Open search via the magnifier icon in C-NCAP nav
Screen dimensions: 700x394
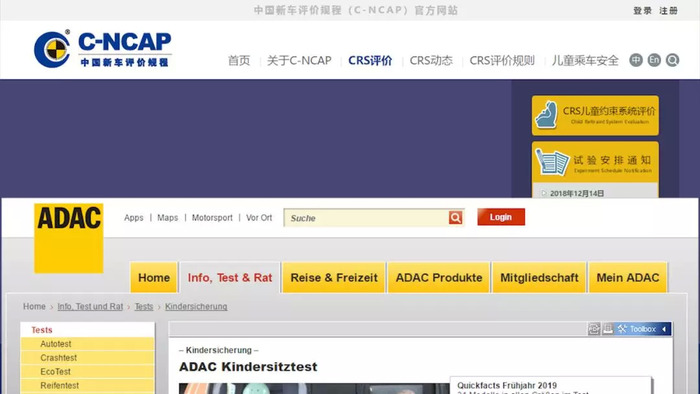point(672,60)
